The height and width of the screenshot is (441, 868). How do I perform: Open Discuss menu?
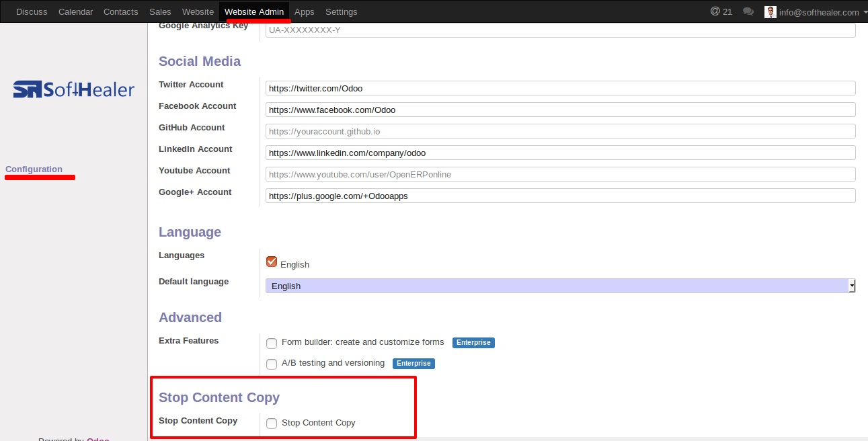(32, 12)
